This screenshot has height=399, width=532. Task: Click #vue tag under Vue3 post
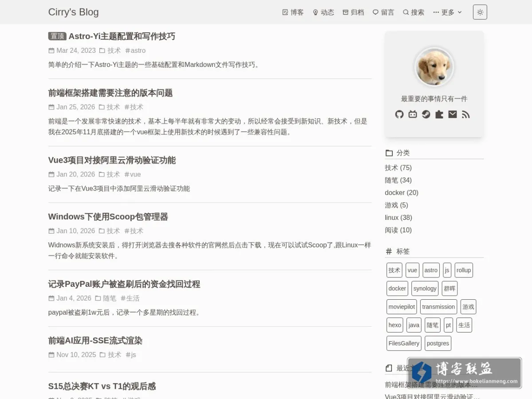point(133,174)
